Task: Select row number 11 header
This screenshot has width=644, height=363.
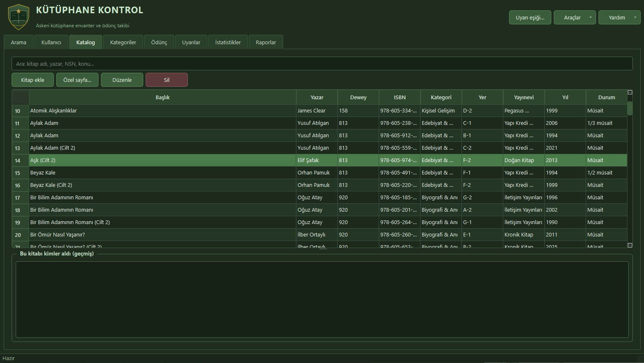Action: pos(20,123)
